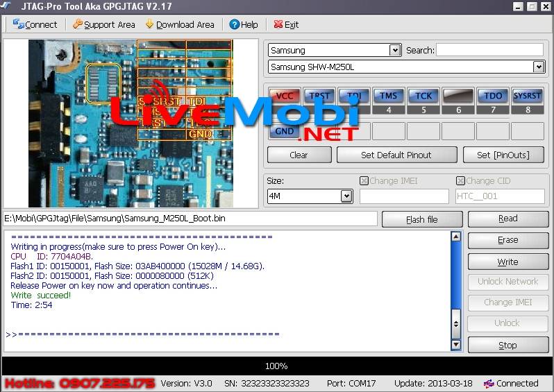This screenshot has height=392, width=554.
Task: Click Exit in the toolbar
Action: point(286,25)
